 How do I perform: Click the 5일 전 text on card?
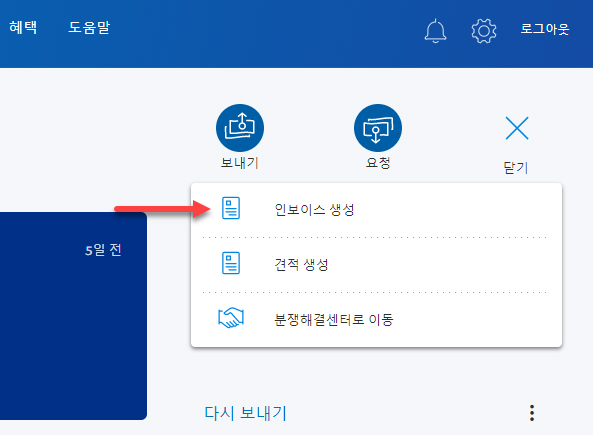coord(103,250)
